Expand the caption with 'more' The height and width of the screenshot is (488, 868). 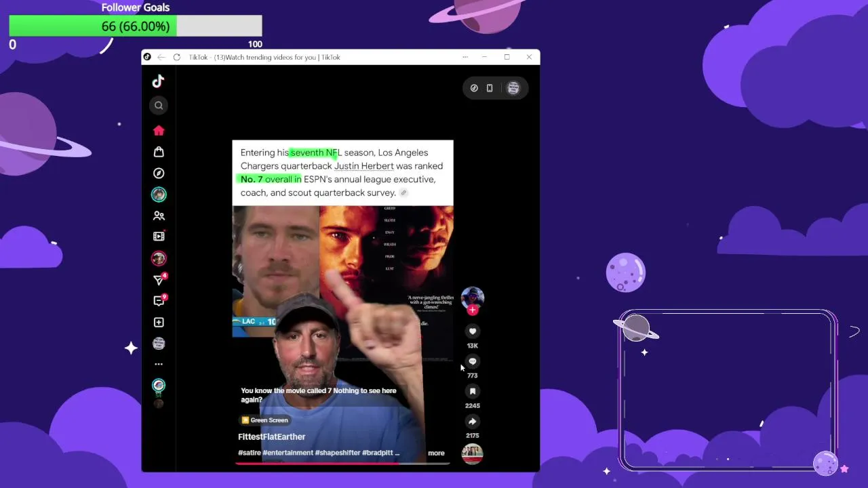(x=436, y=453)
